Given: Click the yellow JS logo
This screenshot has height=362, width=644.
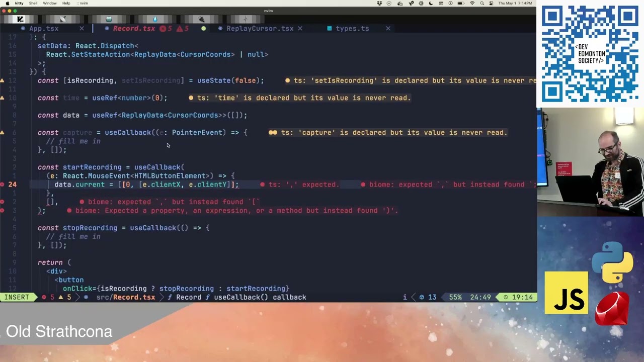Looking at the screenshot, I should [x=566, y=293].
